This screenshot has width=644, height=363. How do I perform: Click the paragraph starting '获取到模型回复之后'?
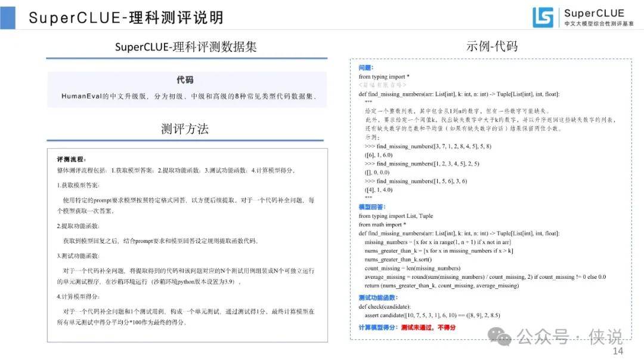[160, 241]
